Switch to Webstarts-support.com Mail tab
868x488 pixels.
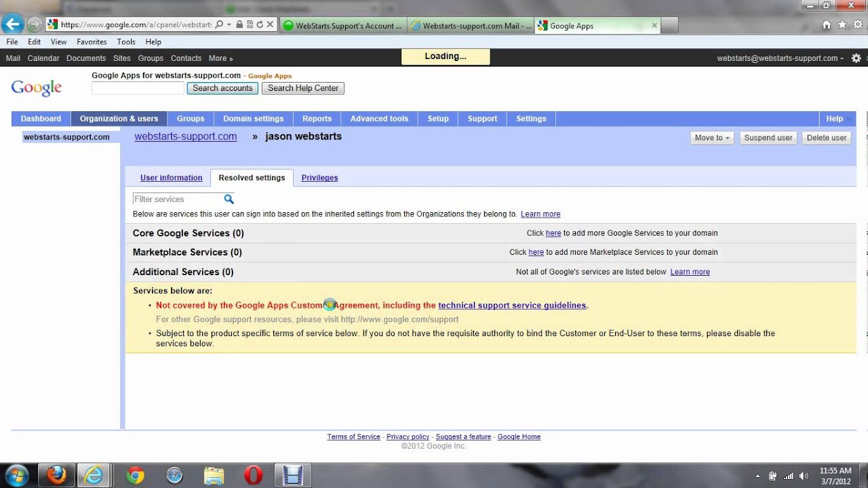[471, 26]
